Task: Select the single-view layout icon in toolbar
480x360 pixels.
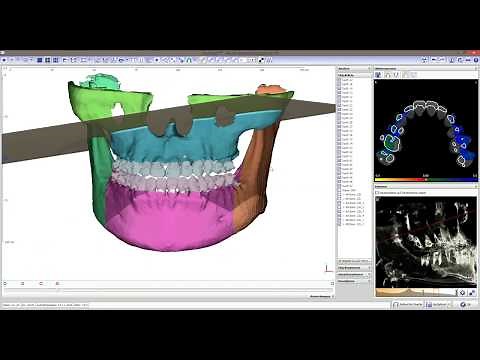Action: click(39, 60)
